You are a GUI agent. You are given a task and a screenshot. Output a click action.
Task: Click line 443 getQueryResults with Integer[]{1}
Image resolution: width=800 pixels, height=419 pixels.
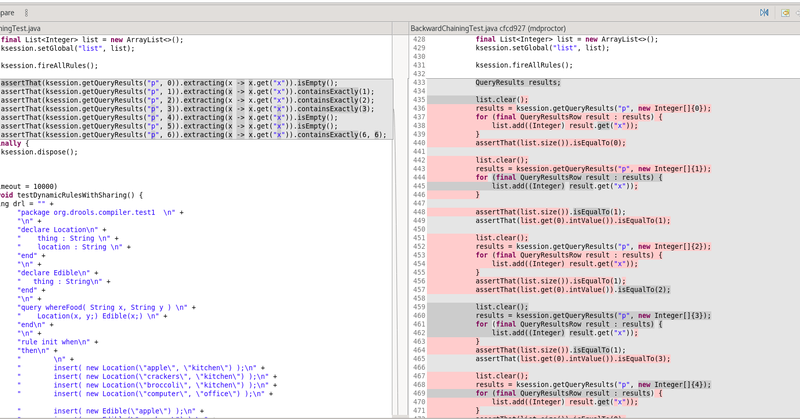point(593,169)
